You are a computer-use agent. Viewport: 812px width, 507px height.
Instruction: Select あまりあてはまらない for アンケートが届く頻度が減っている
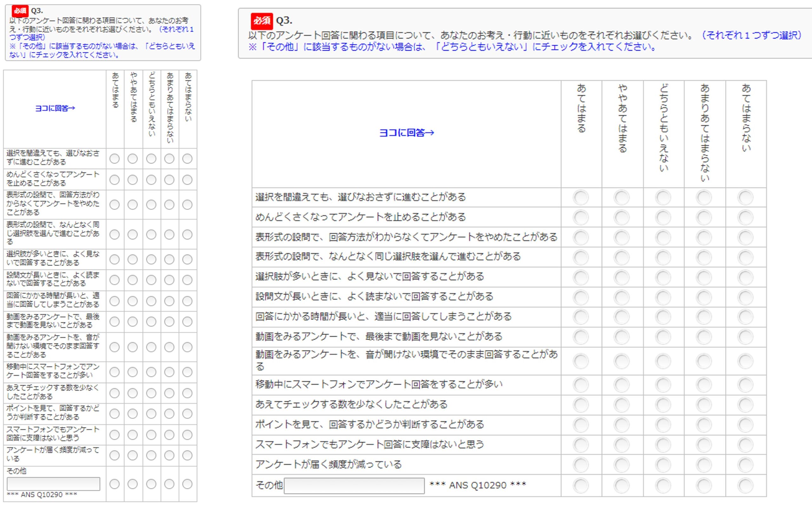click(x=704, y=465)
